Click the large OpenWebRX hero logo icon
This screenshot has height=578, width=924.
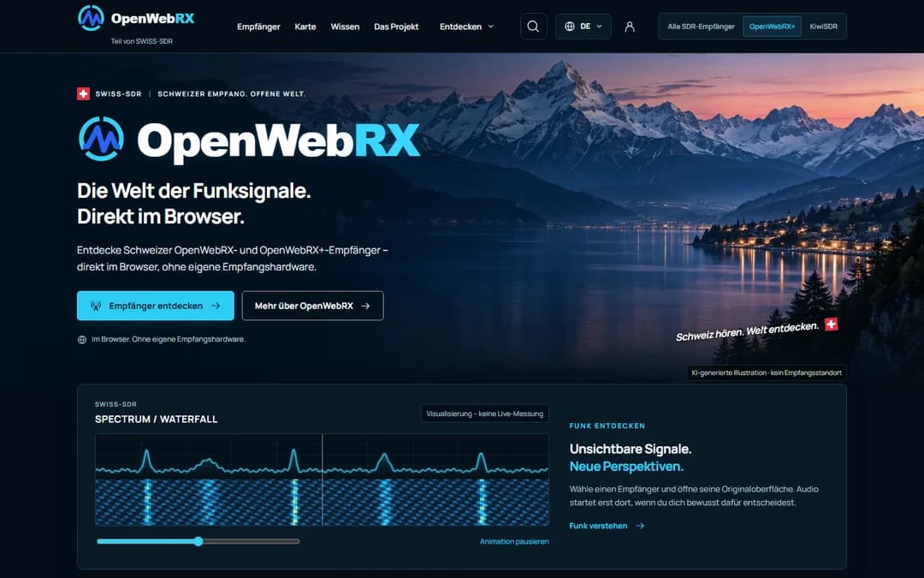pyautogui.click(x=101, y=140)
